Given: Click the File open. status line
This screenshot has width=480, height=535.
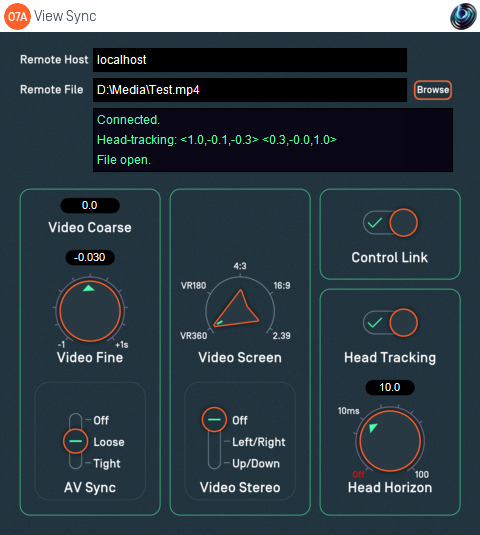Looking at the screenshot, I should (124, 160).
